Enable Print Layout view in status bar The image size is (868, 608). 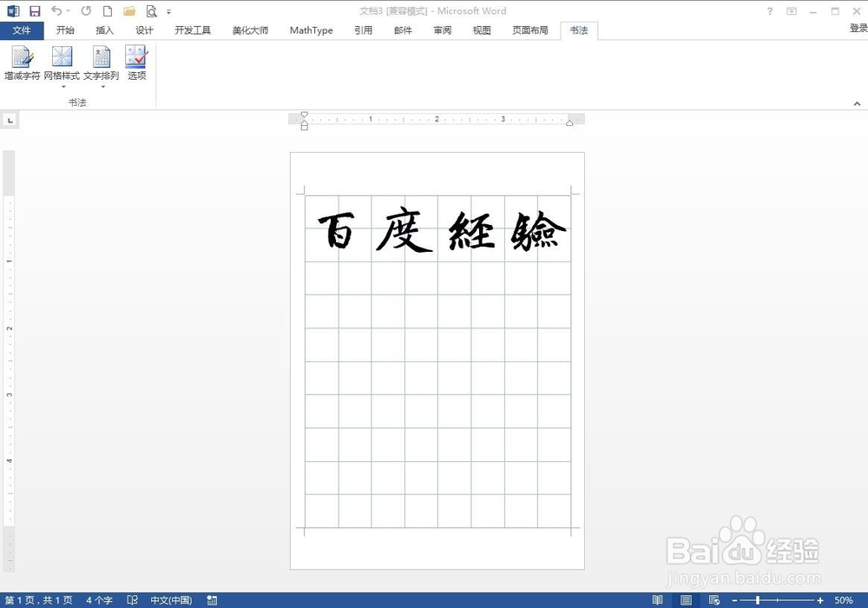point(685,599)
